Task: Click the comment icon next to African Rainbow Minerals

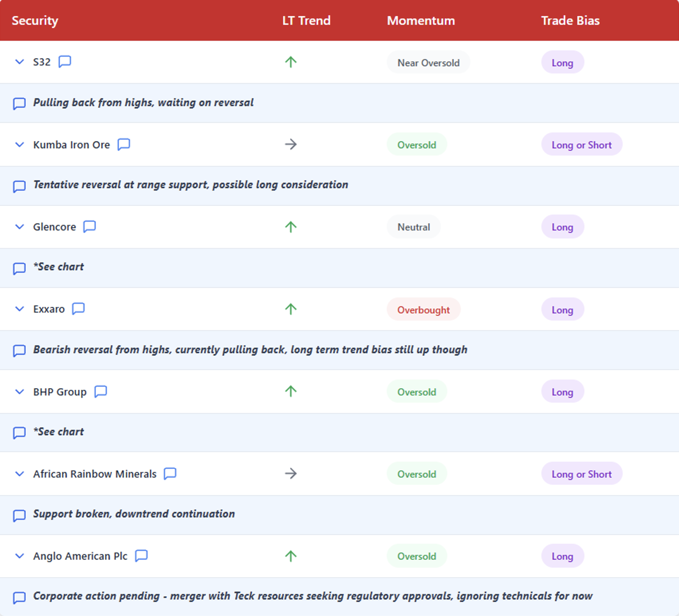Action: pos(170,474)
